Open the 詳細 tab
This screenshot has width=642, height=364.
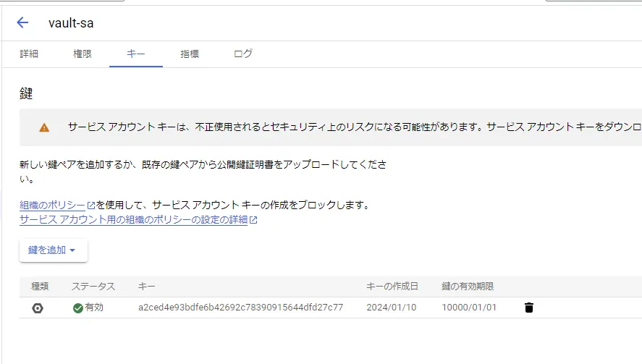point(29,54)
